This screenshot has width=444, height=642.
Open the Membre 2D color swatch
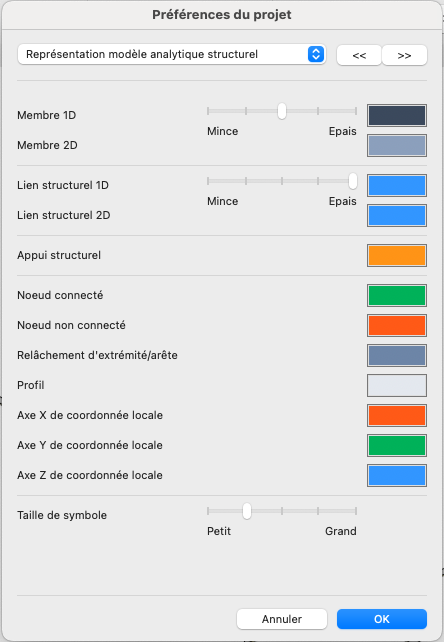(396, 145)
